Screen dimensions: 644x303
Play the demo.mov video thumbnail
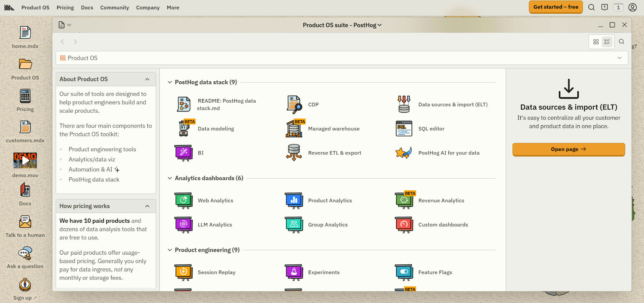pyautogui.click(x=25, y=161)
